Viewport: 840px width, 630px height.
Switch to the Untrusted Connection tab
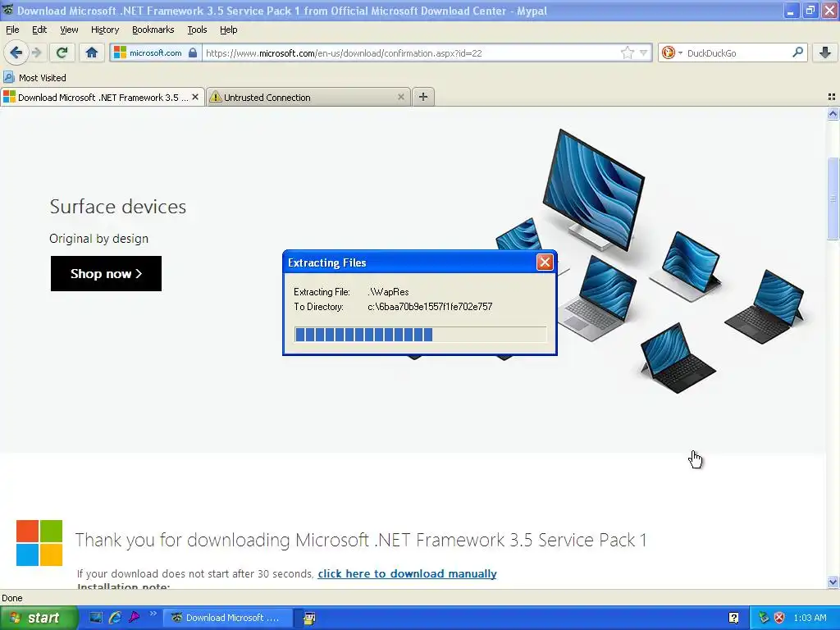308,97
